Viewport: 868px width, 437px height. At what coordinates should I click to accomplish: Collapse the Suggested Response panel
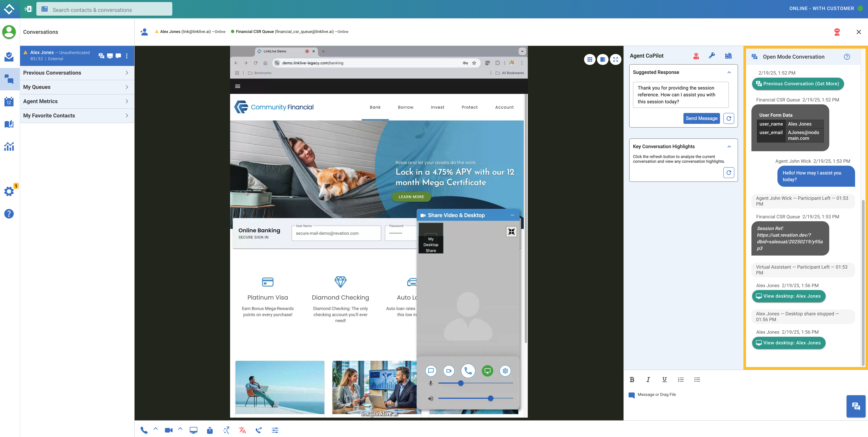pyautogui.click(x=729, y=72)
